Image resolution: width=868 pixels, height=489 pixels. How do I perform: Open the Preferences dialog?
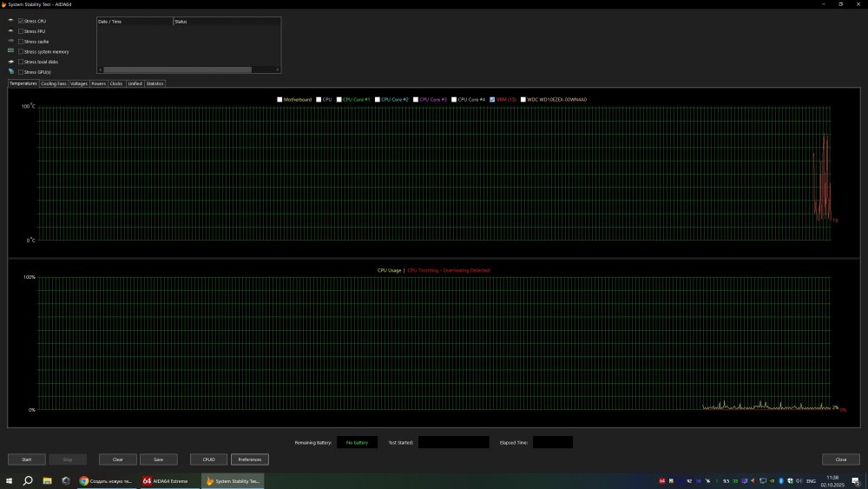[x=249, y=459]
